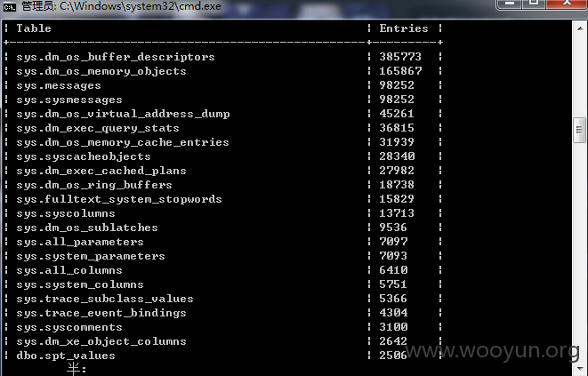This screenshot has width=588, height=376.
Task: Click the entry count 6410
Action: coord(393,270)
